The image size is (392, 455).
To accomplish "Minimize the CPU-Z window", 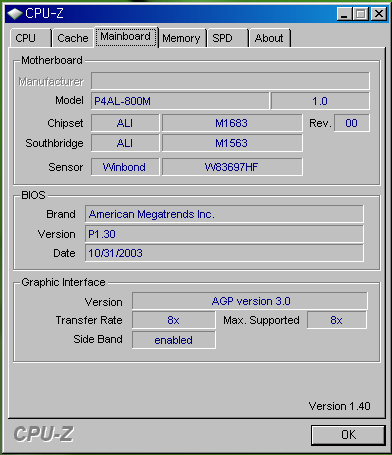I will (x=344, y=14).
